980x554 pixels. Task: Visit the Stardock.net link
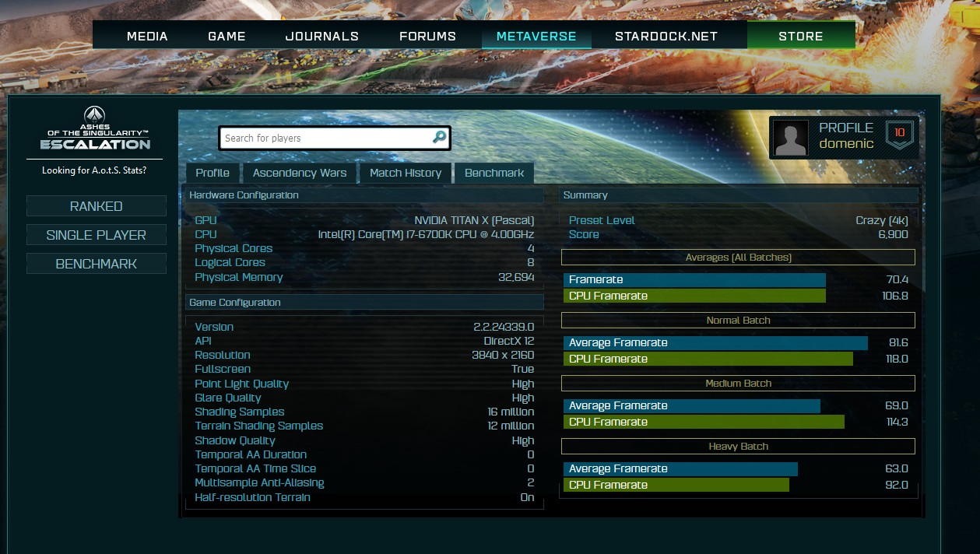(666, 36)
